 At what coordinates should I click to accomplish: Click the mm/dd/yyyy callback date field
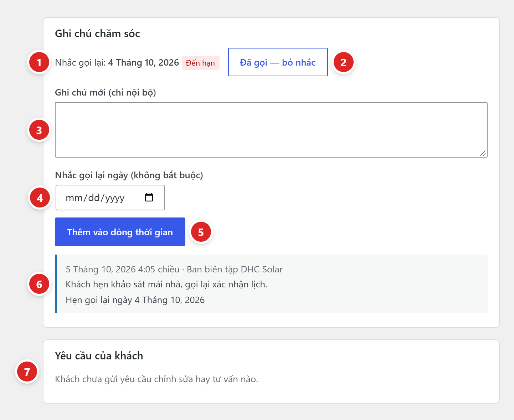pyautogui.click(x=110, y=198)
